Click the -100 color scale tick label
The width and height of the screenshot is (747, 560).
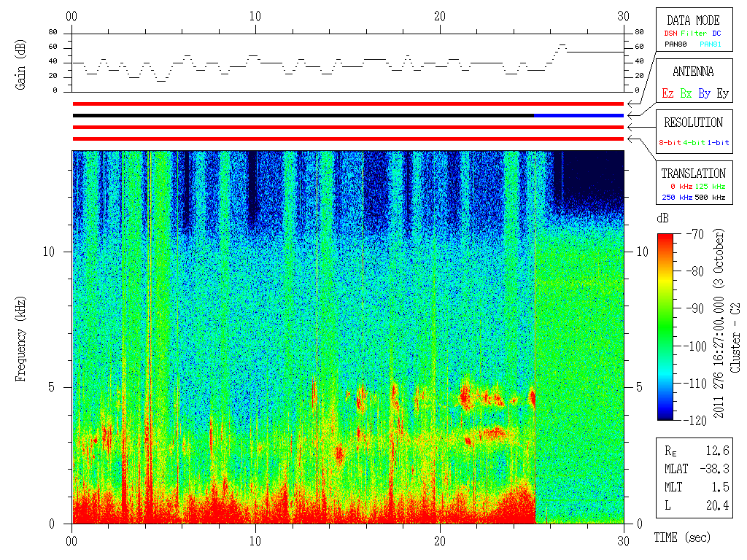[x=697, y=346]
